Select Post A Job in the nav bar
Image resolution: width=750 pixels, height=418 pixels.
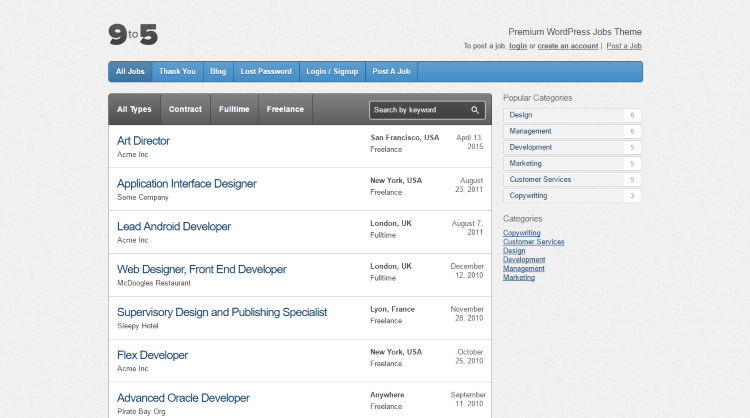391,72
